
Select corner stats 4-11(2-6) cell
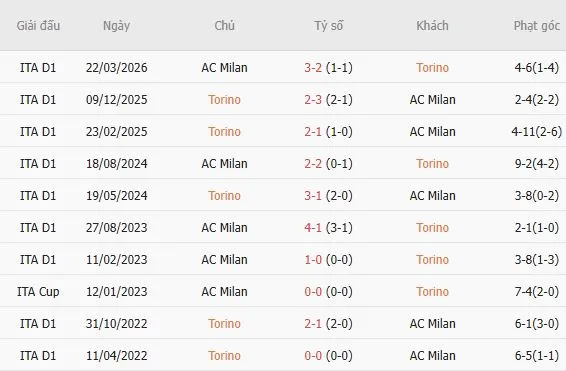pyautogui.click(x=536, y=132)
